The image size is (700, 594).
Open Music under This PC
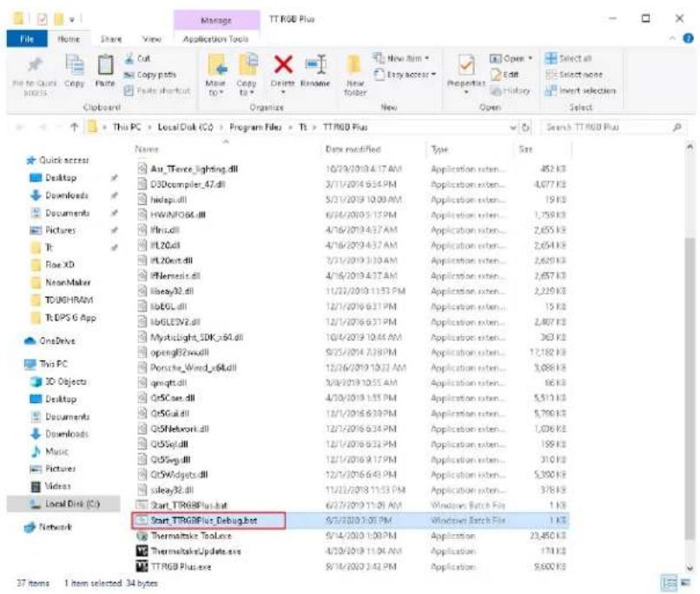(x=56, y=452)
